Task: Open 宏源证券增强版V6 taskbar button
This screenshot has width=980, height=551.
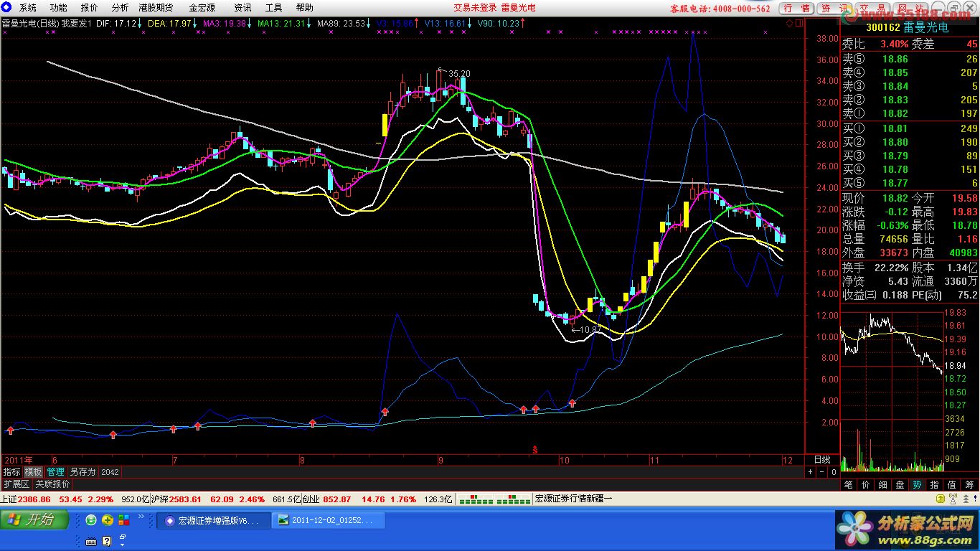Action: tap(214, 521)
